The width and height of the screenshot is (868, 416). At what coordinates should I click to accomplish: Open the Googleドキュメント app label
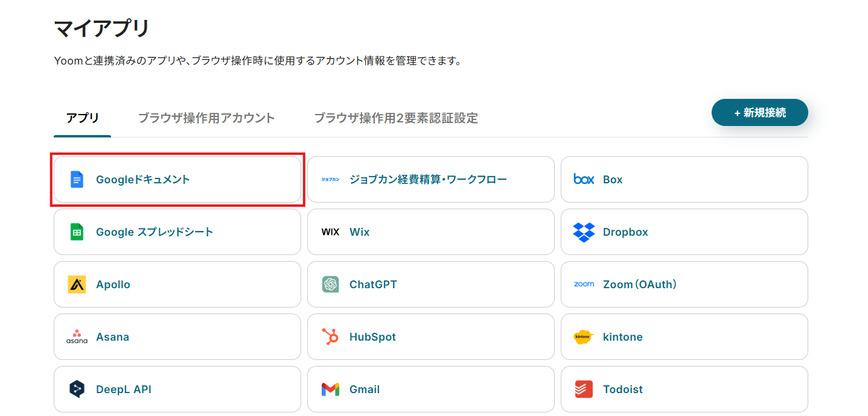[x=143, y=180]
